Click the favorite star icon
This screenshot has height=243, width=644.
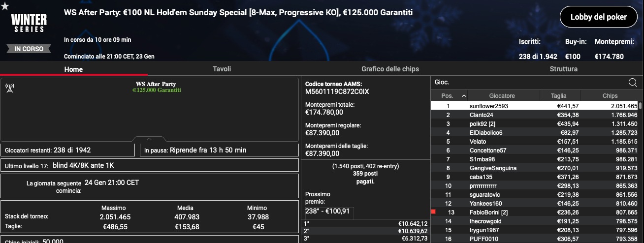(4, 5)
